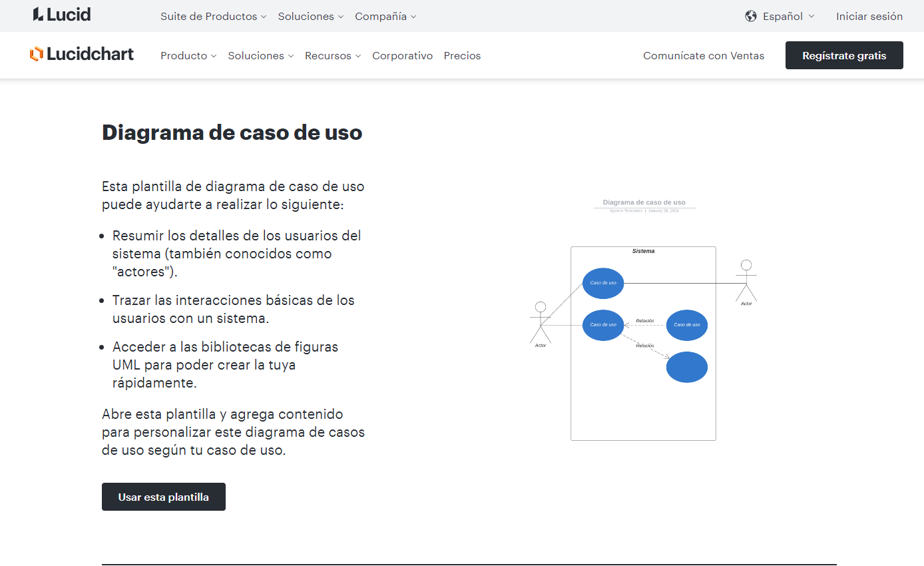Screen dimensions: 924x566
Task: Click Comunícate con Ventas link
Action: 704,56
